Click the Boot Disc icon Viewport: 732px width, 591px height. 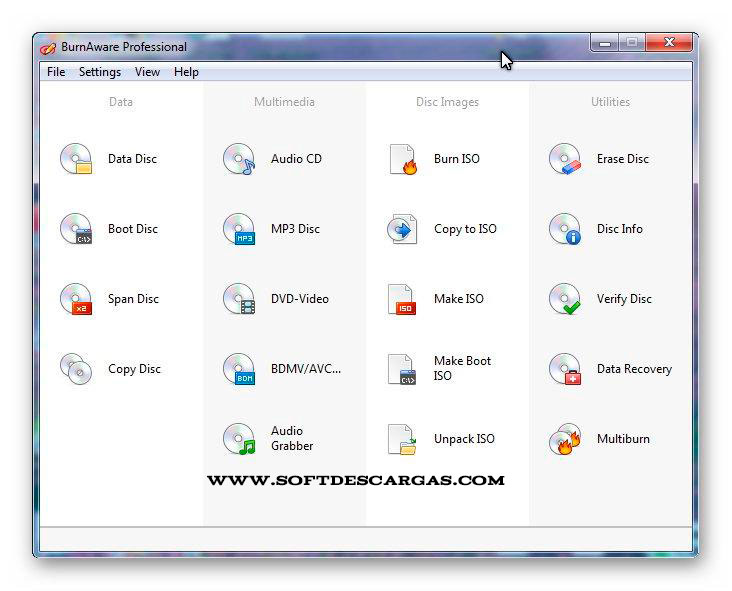pyautogui.click(x=76, y=229)
